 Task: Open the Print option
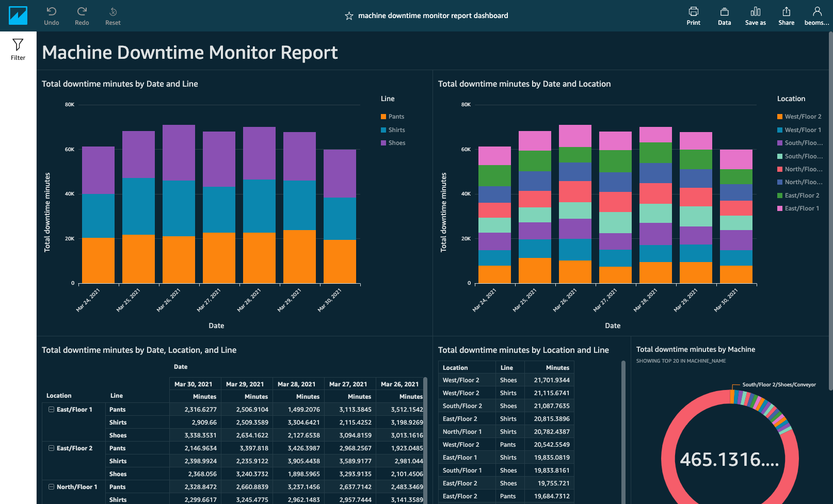[x=693, y=15]
